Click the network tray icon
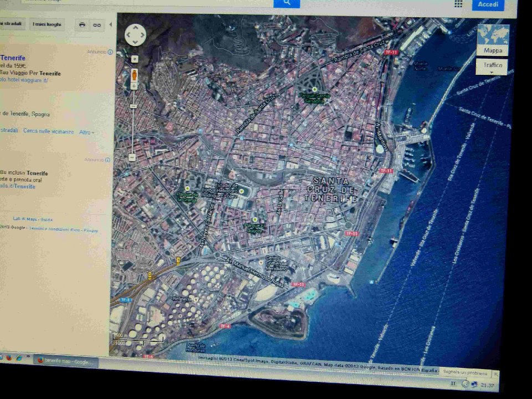The width and height of the screenshot is (532, 399). click(474, 385)
